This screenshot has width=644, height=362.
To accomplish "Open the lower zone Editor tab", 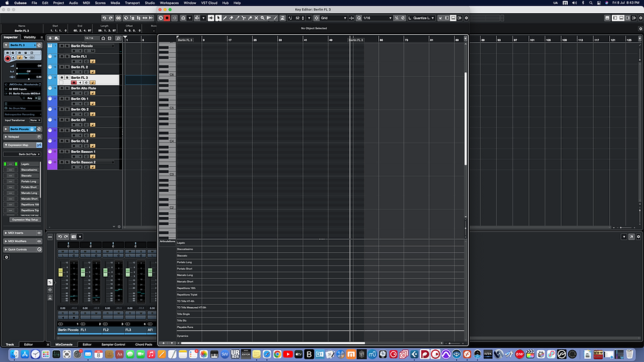I will (87, 344).
